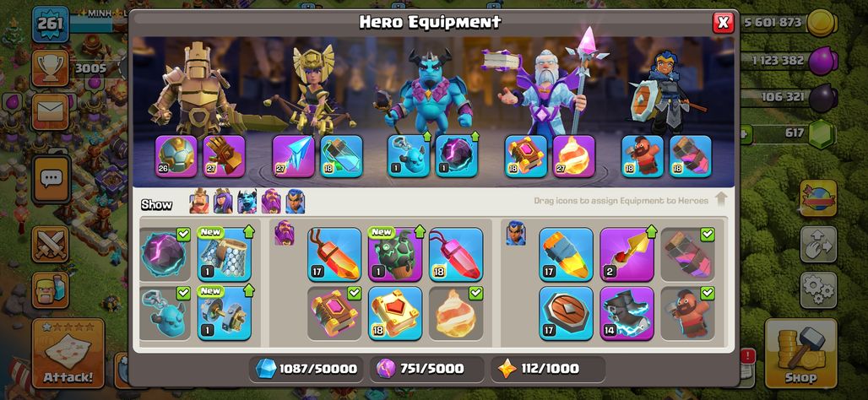Filter equipment by Archer Queen portrait
This screenshot has width=868, height=400.
223,202
